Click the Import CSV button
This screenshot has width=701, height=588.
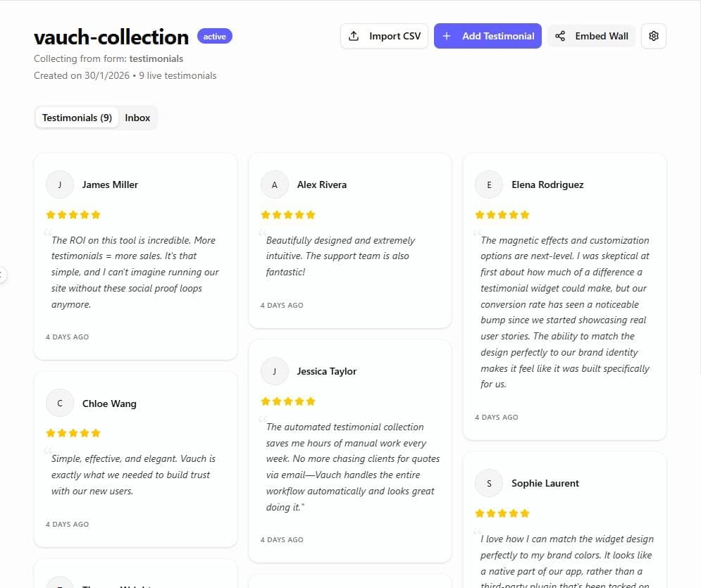tap(384, 35)
